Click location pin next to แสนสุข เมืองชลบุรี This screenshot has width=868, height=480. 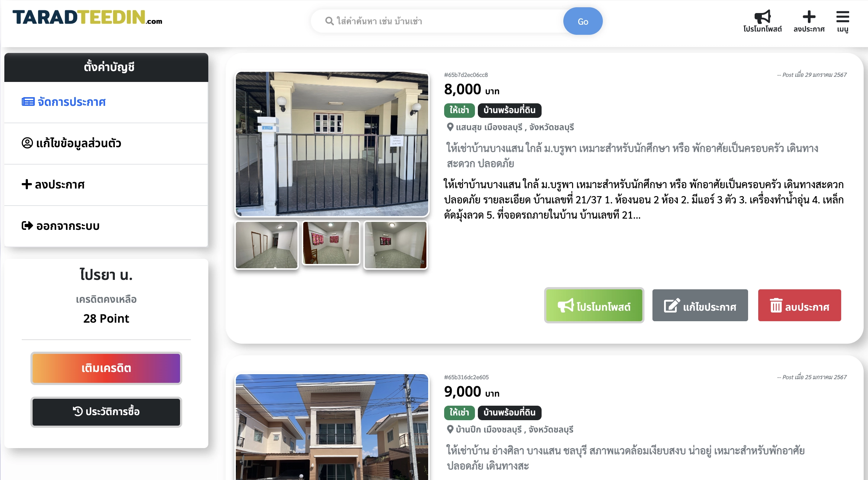point(450,127)
